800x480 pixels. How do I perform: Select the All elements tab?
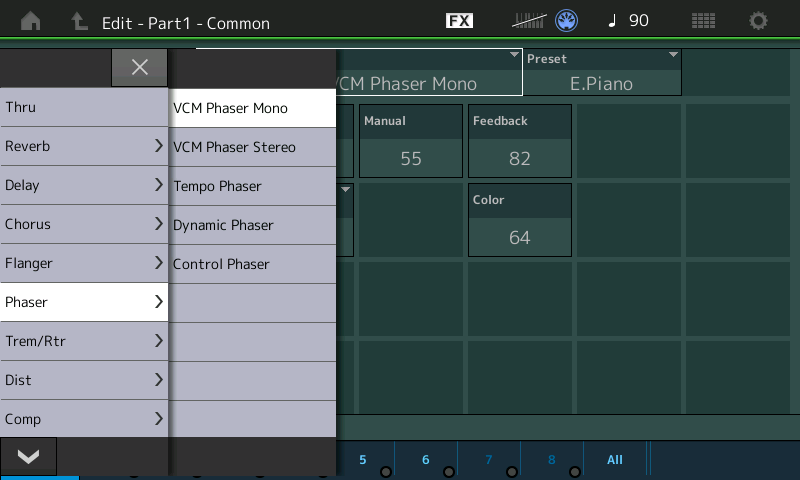tap(615, 460)
